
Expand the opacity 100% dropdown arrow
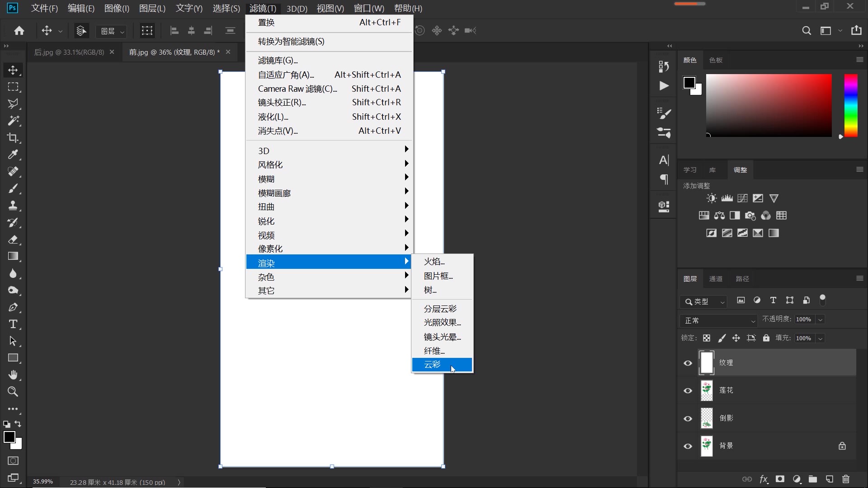[820, 319]
